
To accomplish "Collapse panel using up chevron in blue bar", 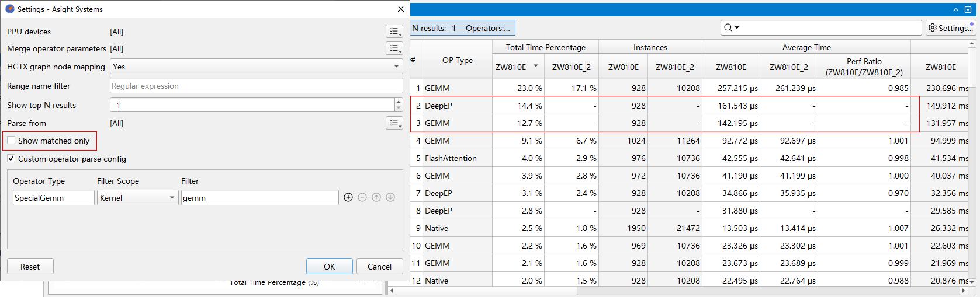I will click(955, 9).
